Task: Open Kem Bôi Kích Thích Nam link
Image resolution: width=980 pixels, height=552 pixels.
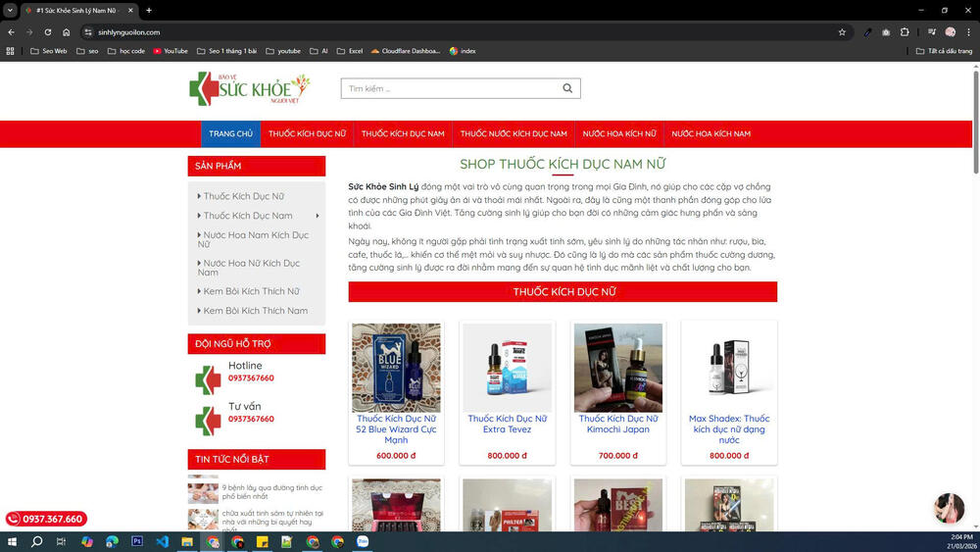Action: coord(255,311)
